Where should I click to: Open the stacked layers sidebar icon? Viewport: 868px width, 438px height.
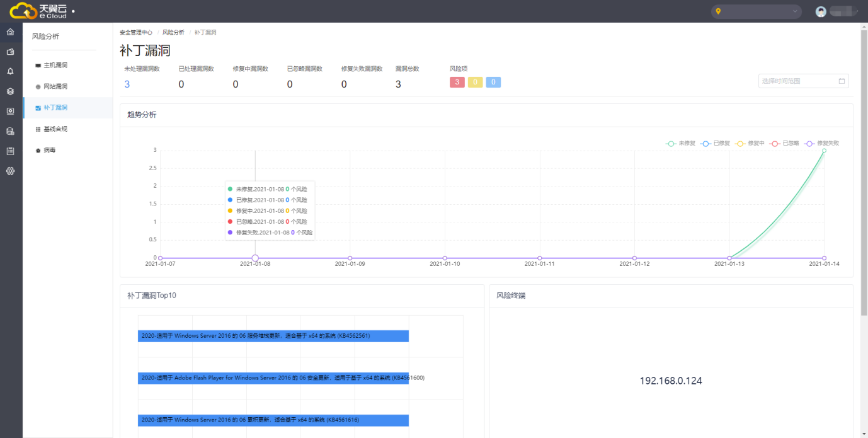pyautogui.click(x=10, y=91)
